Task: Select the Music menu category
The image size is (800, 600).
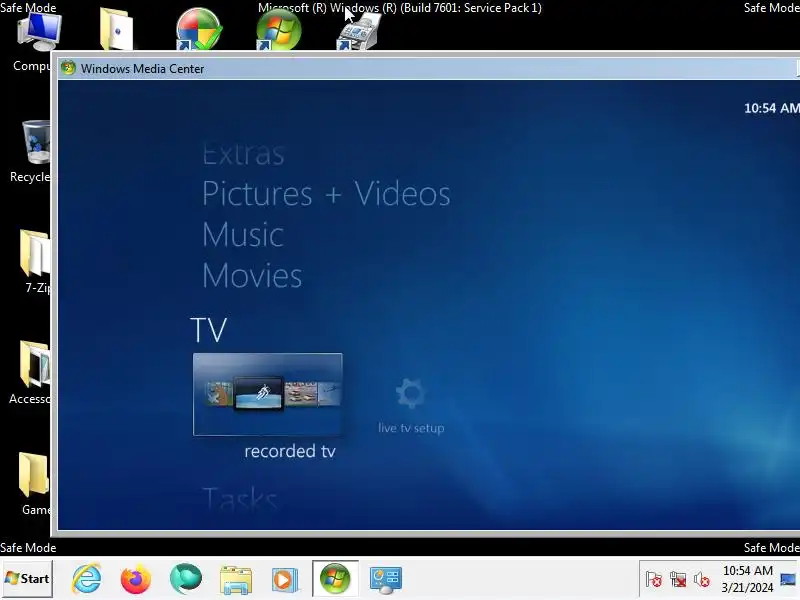Action: tap(243, 234)
